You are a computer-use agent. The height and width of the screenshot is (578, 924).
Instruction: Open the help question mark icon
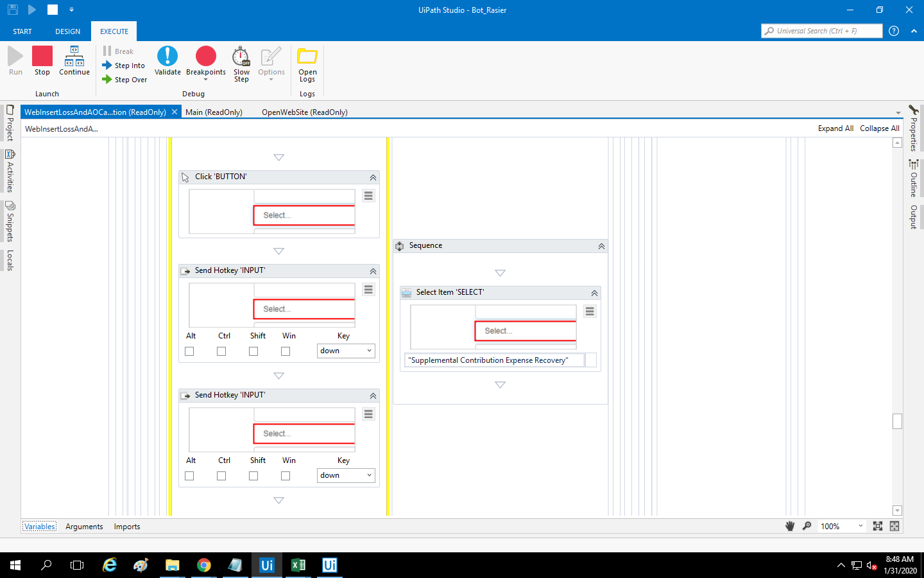click(x=894, y=31)
